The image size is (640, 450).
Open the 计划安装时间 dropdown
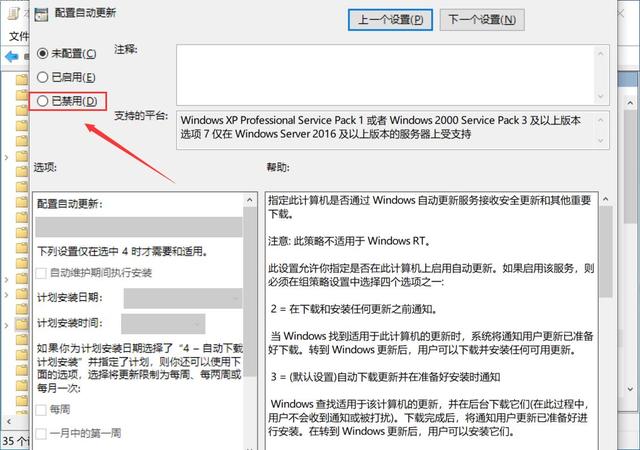click(x=163, y=324)
